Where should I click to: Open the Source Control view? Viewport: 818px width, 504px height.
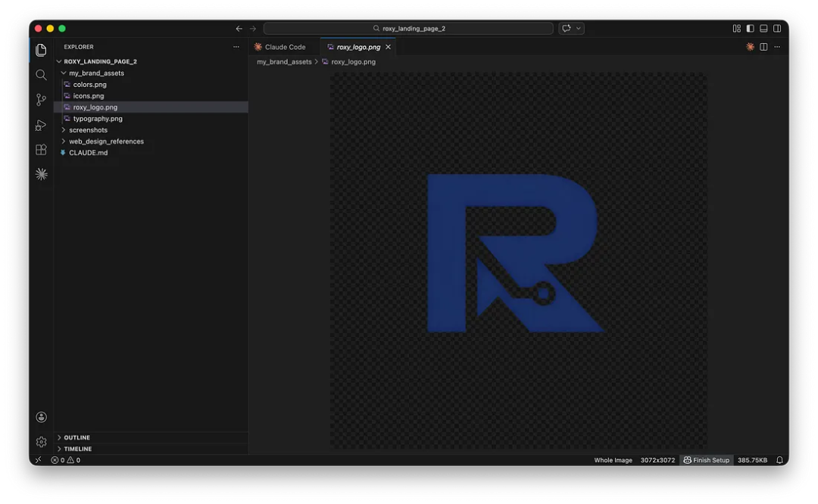(41, 100)
